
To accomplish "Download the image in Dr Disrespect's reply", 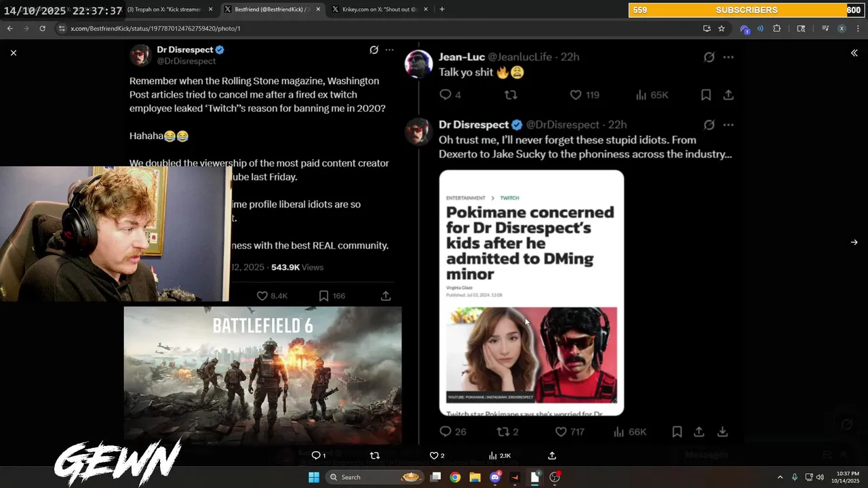I will tap(722, 432).
